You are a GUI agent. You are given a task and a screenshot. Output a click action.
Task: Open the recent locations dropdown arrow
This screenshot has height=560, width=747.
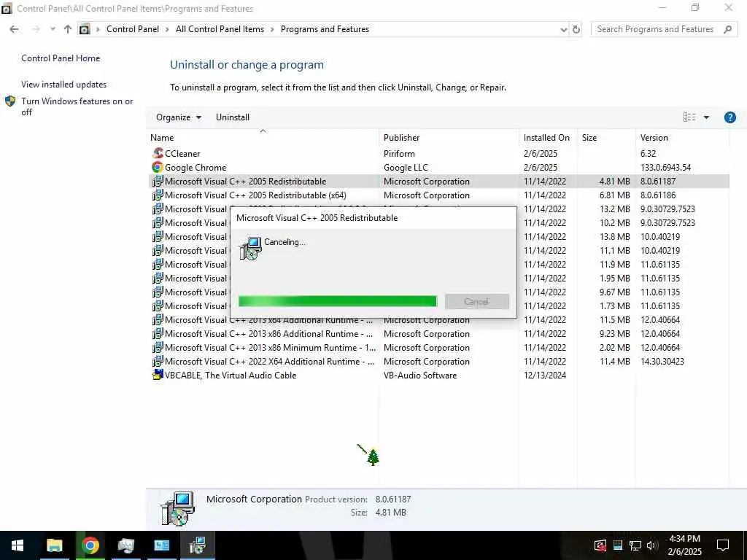click(53, 29)
